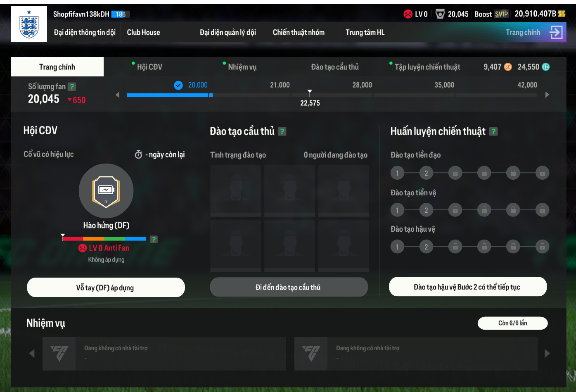
Task: Click the teal TC coin icon
Action: click(x=545, y=67)
